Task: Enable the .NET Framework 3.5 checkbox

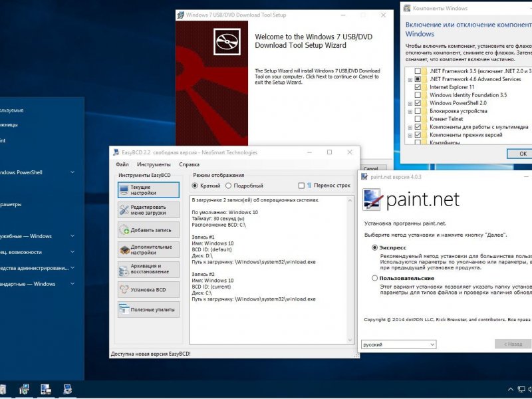Action: [418, 71]
